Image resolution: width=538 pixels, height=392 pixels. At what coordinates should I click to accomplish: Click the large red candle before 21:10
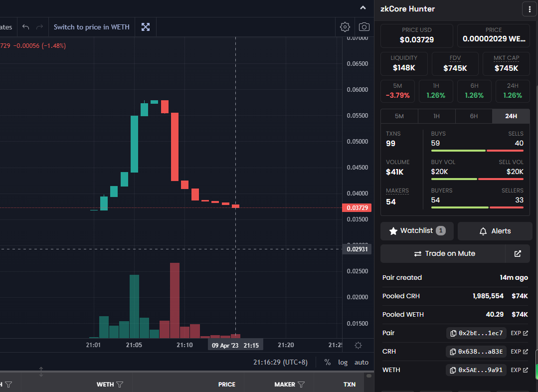(x=175, y=147)
